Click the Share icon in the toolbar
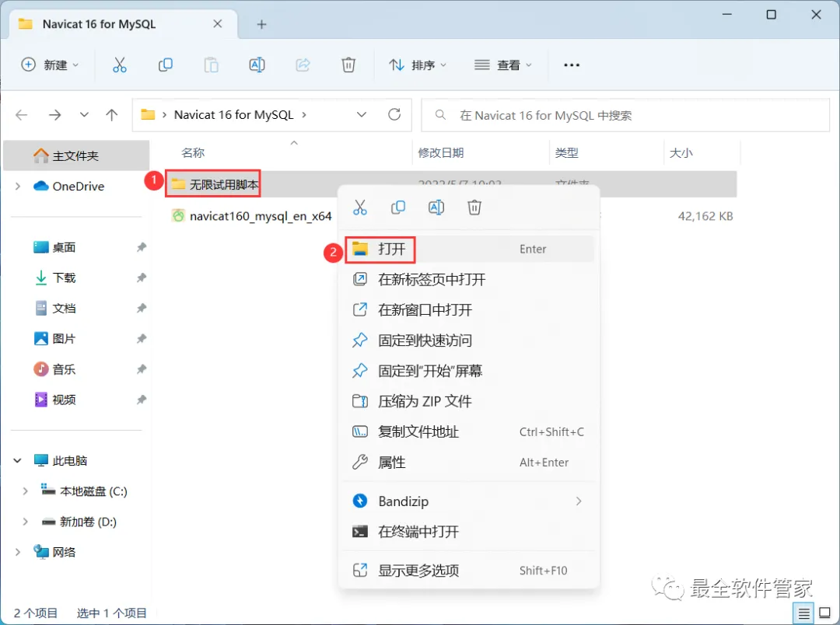The width and height of the screenshot is (840, 625). 303,65
